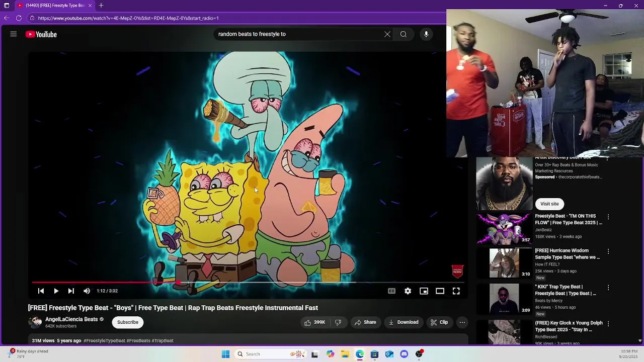Open the Key Glock x Young Dolph video title
This screenshot has height=362, width=644.
point(569,326)
